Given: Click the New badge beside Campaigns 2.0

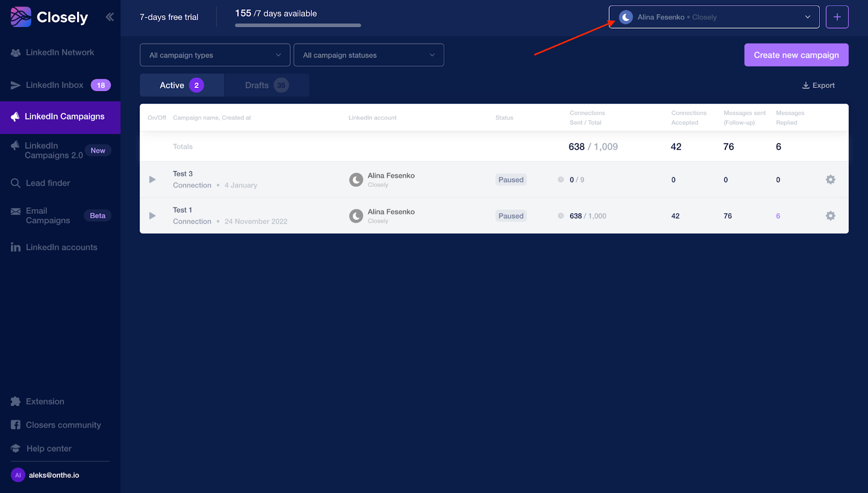Looking at the screenshot, I should 98,150.
